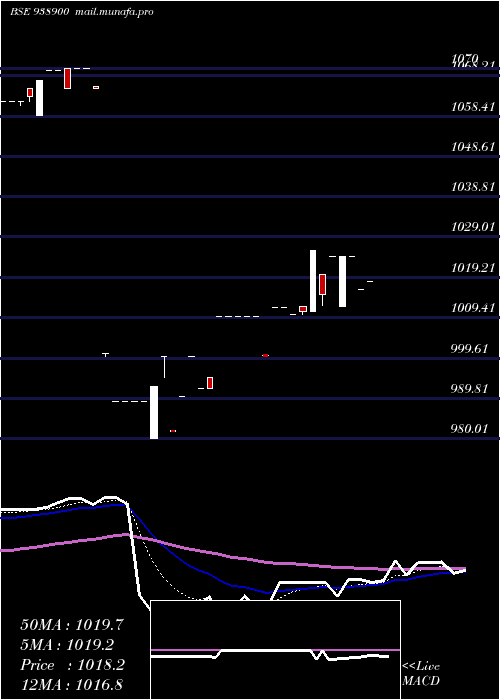Click the BSE 988900 ticker label
The height and width of the screenshot is (700, 500).
(39, 12)
